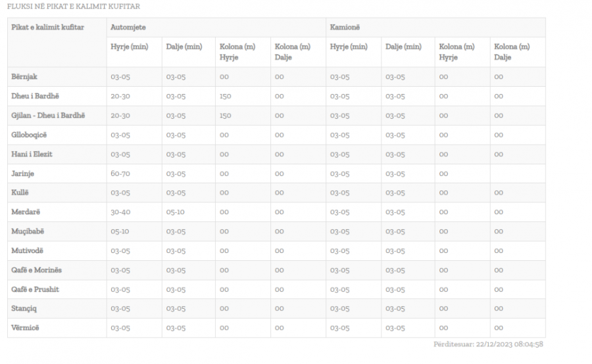Click the Merdarë row label
Image resolution: width=592 pixels, height=364 pixels.
[x=26, y=212]
